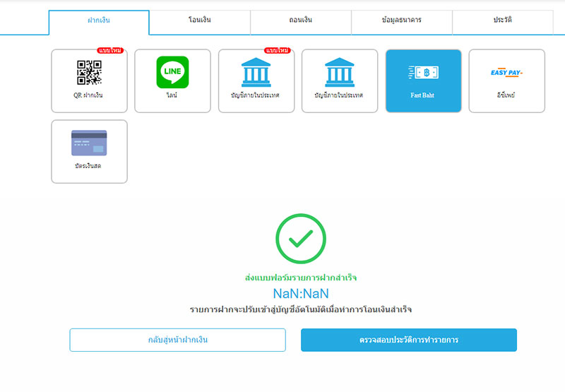Click the NaN:NaN countdown text
Screen dimensions: 565x392
click(301, 293)
